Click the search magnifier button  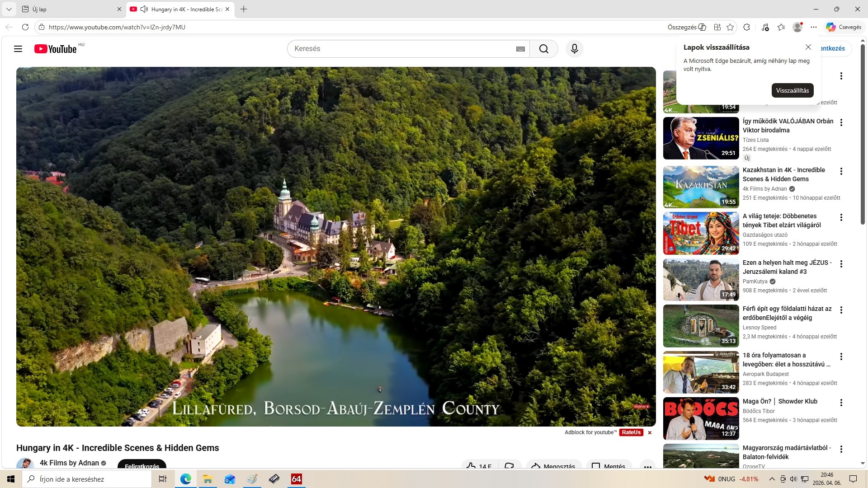coord(544,49)
